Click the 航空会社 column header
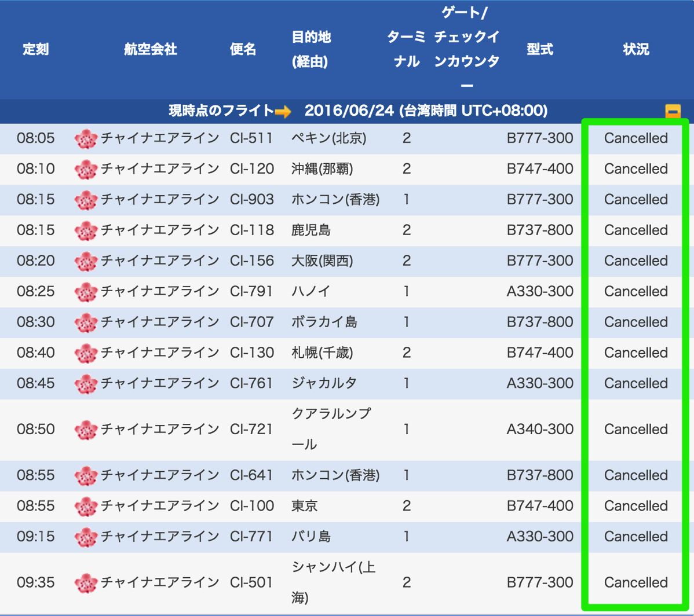This screenshot has height=616, width=694. click(x=150, y=50)
